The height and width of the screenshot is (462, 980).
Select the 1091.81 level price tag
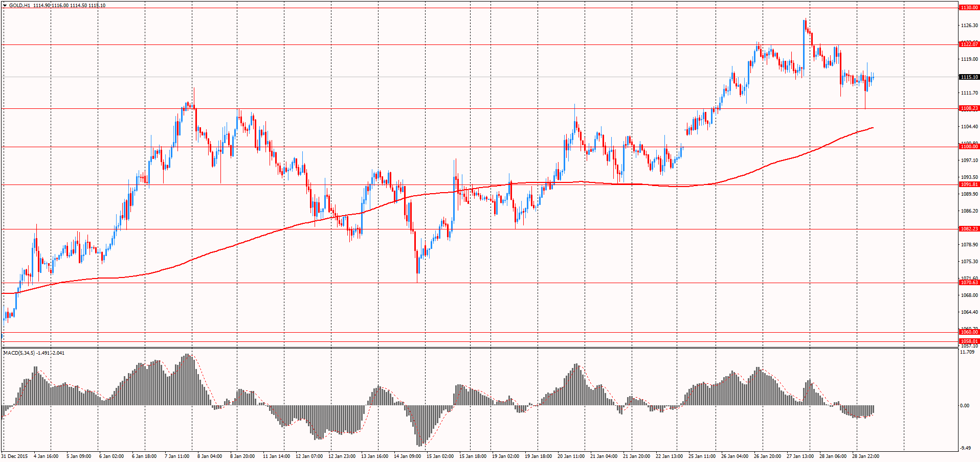(x=969, y=184)
